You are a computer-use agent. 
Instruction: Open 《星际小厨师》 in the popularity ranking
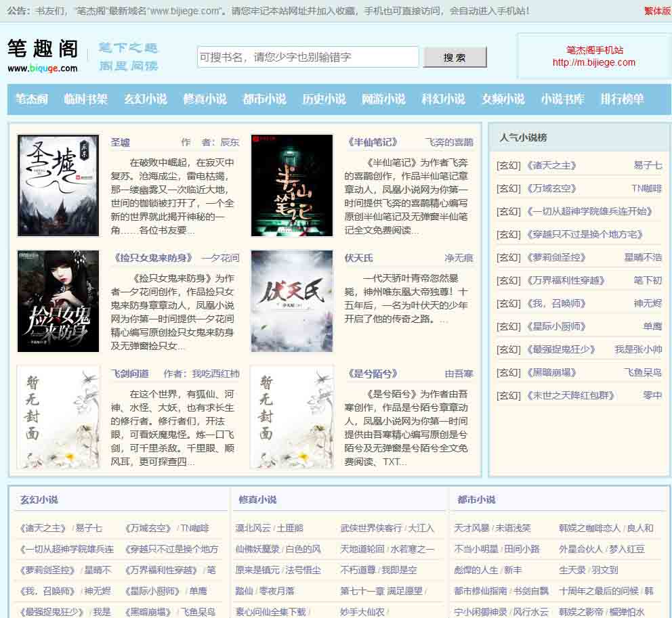[557, 327]
